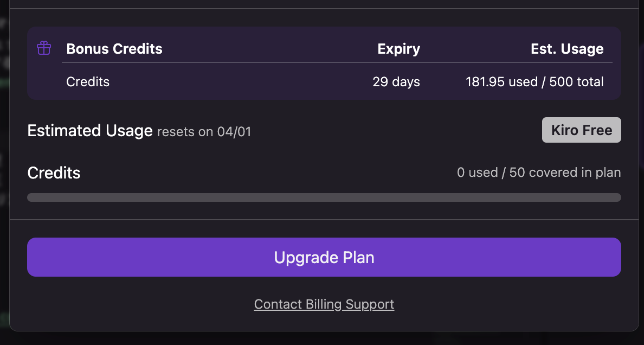Select the Credits row in bonus table

[88, 82]
